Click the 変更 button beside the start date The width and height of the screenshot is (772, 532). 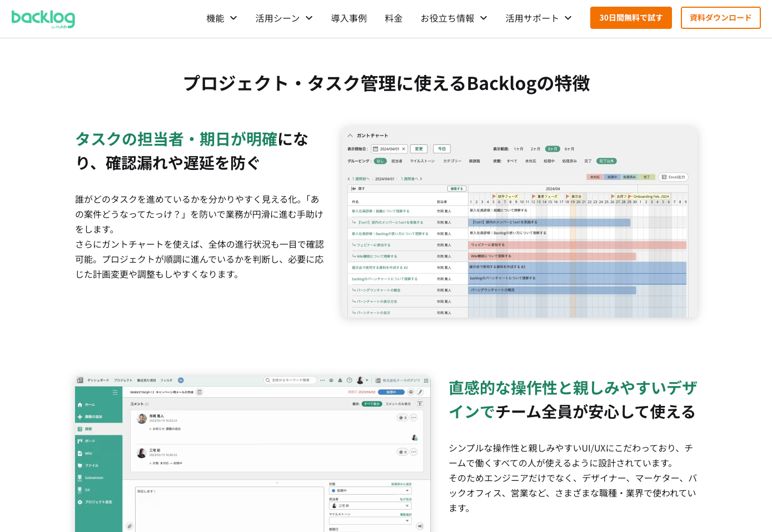click(x=419, y=149)
